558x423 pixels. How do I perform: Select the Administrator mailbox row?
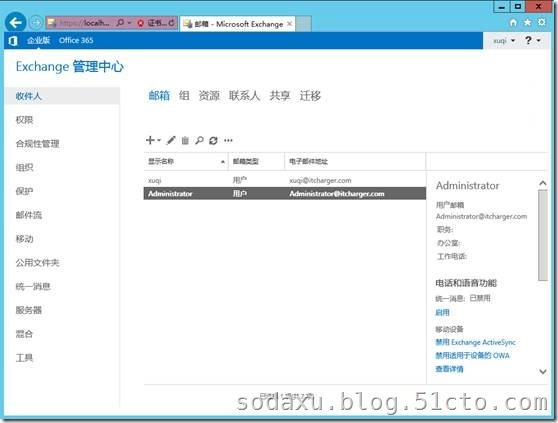(285, 194)
